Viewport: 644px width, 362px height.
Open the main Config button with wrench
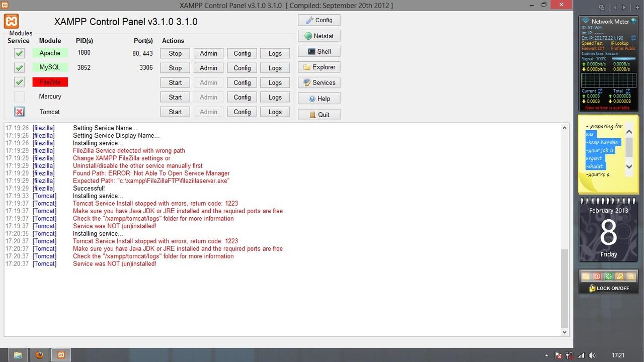tap(319, 20)
